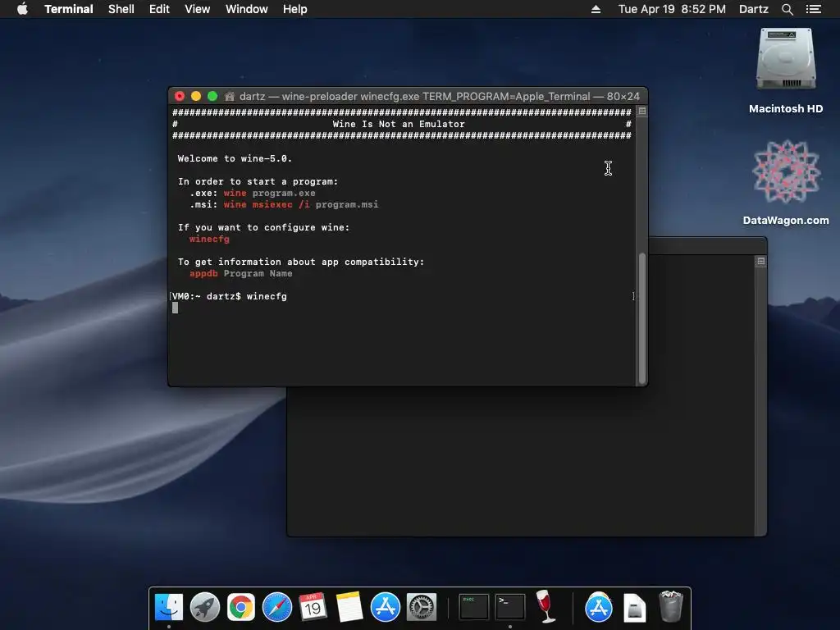
Task: Open the Shell menu
Action: click(121, 9)
